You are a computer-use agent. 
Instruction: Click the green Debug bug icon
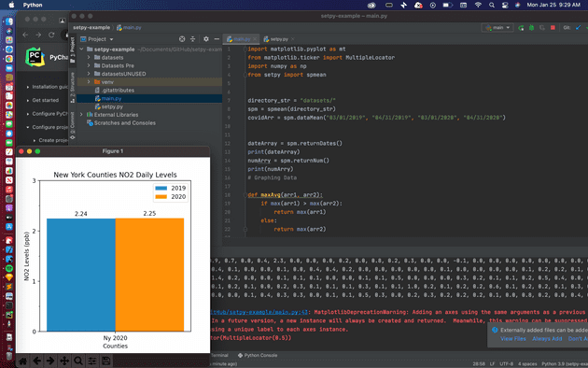point(531,28)
